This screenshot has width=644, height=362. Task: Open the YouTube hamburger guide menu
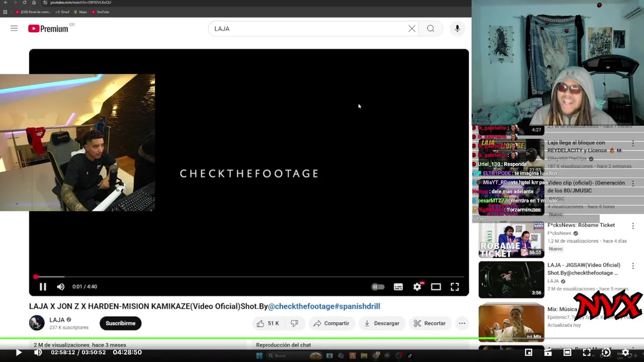pyautogui.click(x=14, y=29)
